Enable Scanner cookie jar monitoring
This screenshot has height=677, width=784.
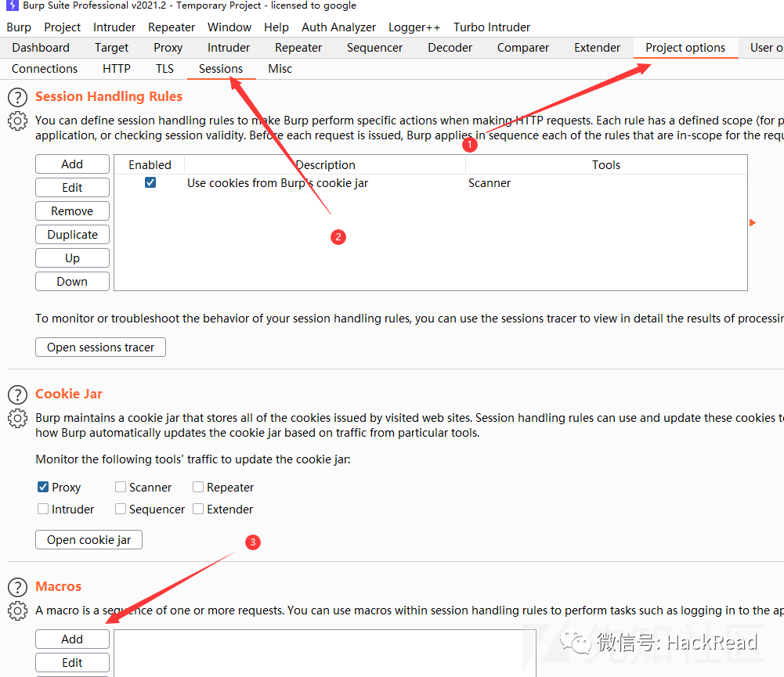pos(121,487)
